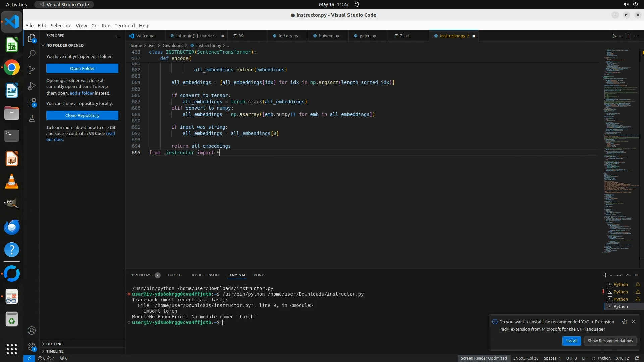Open the launch profile dropdown beside new terminal

(x=611, y=275)
